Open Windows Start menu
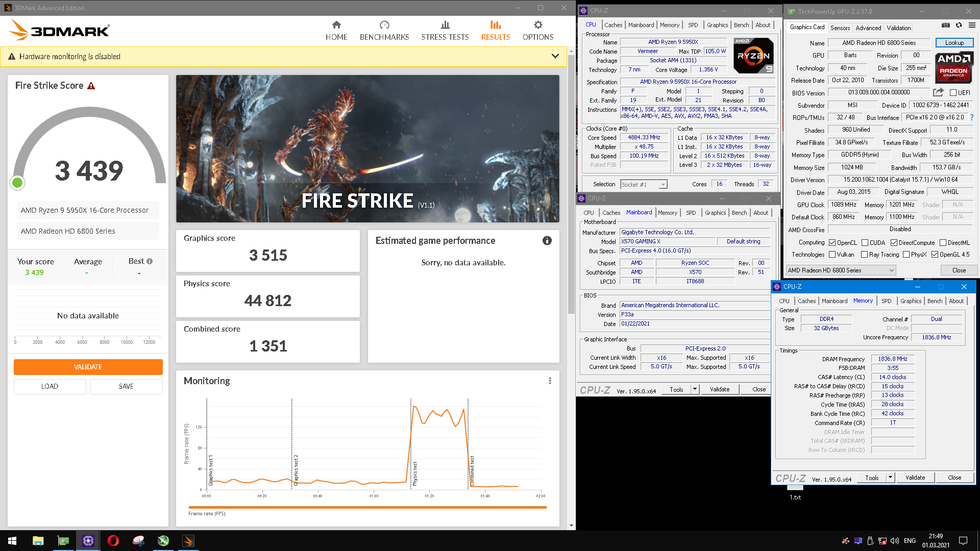Screen dimensions: 980x551 click(x=12, y=541)
